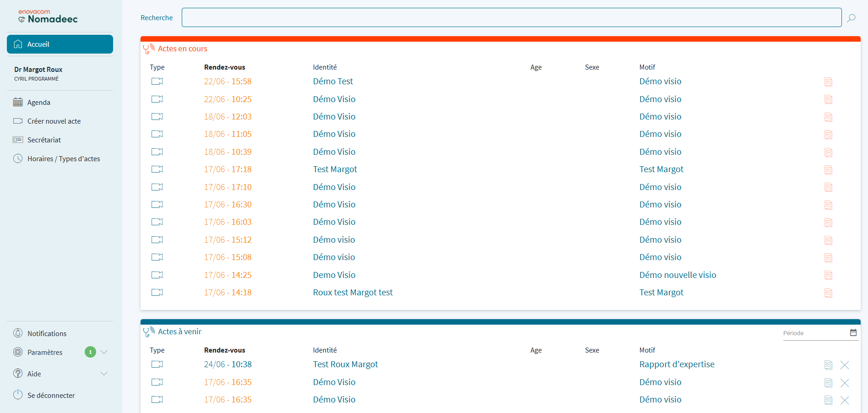Viewport: 868px width, 413px height.
Task: Open calendar picker in Période field
Action: click(853, 332)
